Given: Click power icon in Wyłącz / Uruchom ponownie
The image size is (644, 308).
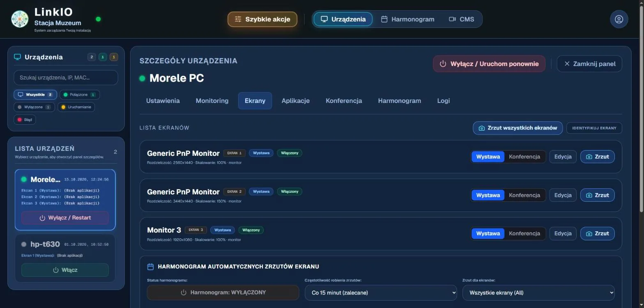Looking at the screenshot, I should (x=443, y=64).
